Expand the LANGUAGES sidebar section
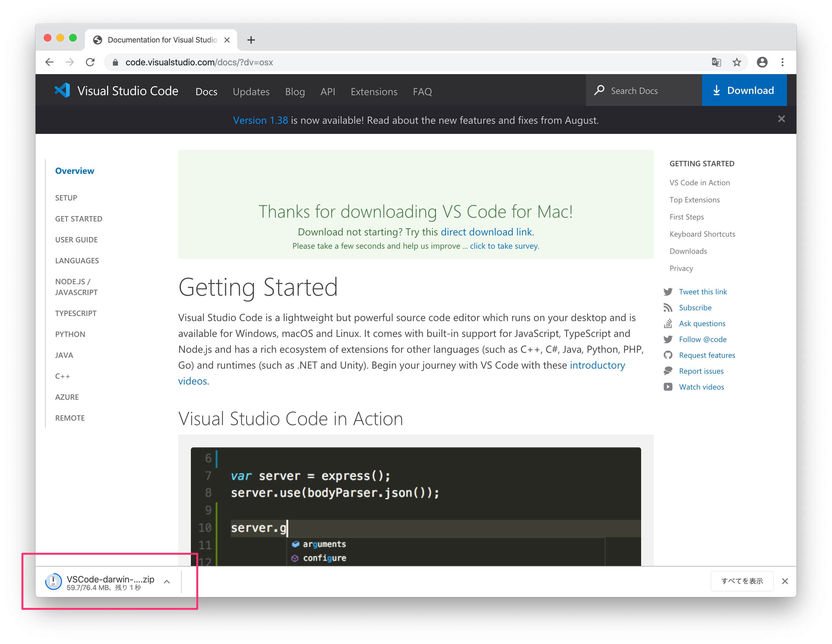832x644 pixels. 77,261
